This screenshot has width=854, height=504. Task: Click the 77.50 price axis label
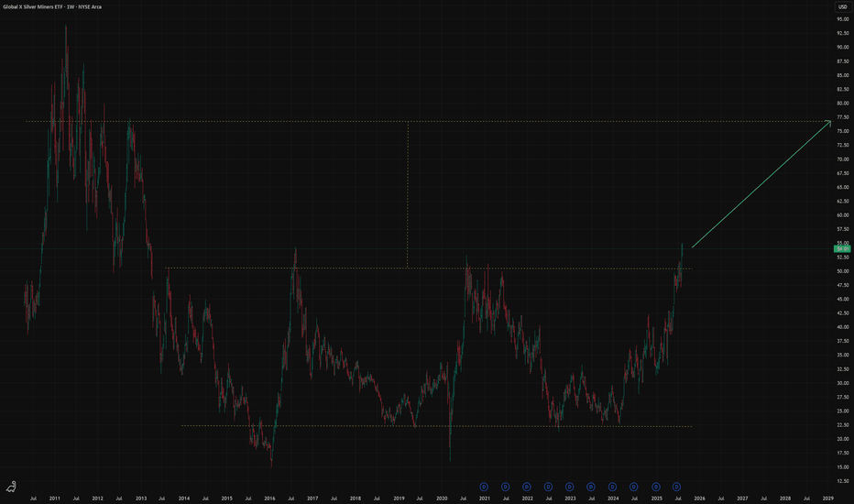pos(843,117)
